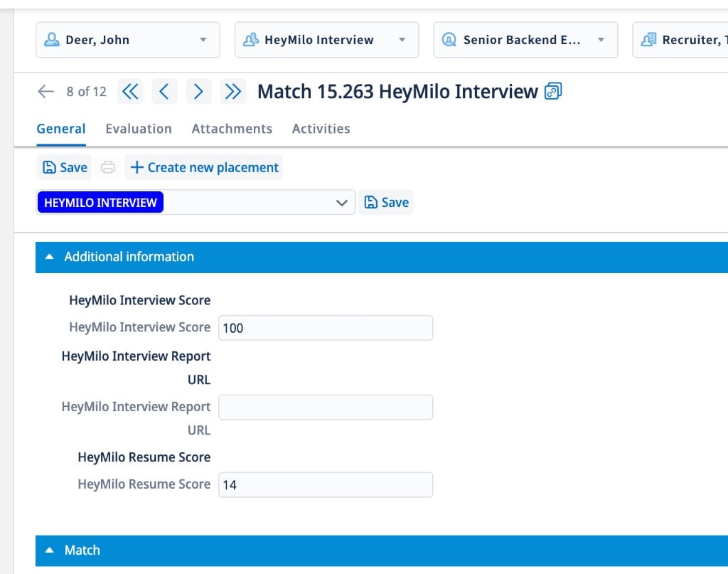The image size is (728, 574).
Task: Open the Activities tab
Action: tap(321, 129)
